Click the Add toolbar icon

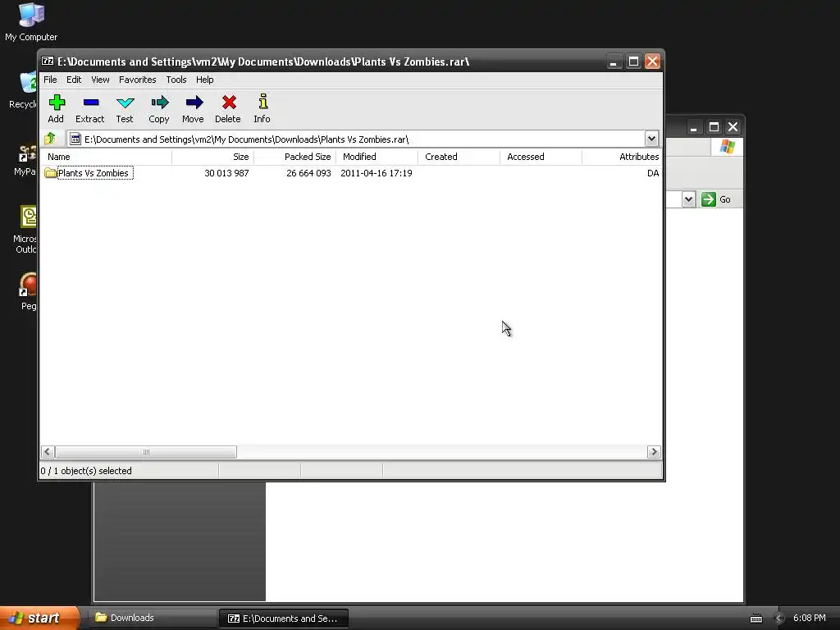point(57,103)
